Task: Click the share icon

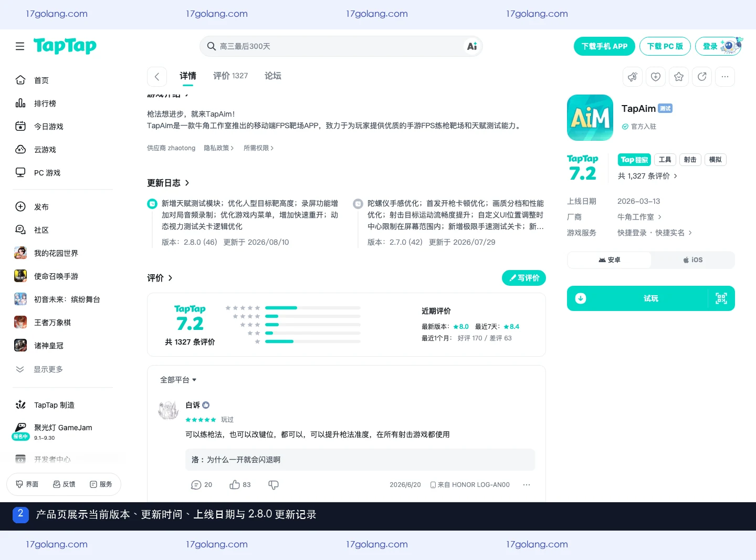Action: (x=702, y=77)
